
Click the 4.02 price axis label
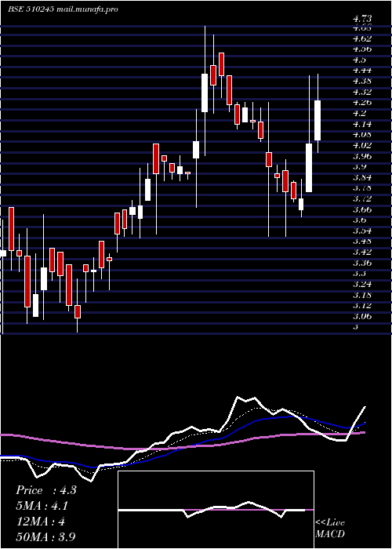tap(362, 145)
